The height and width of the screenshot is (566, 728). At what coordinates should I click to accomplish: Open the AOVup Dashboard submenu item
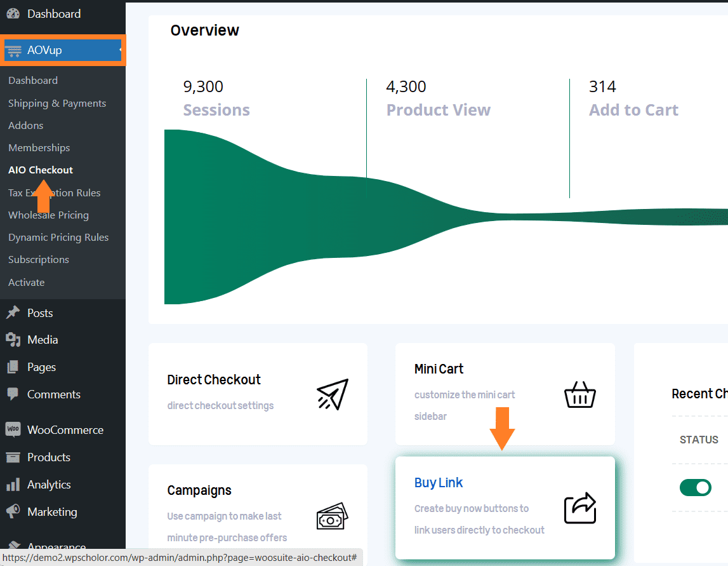pyautogui.click(x=33, y=81)
